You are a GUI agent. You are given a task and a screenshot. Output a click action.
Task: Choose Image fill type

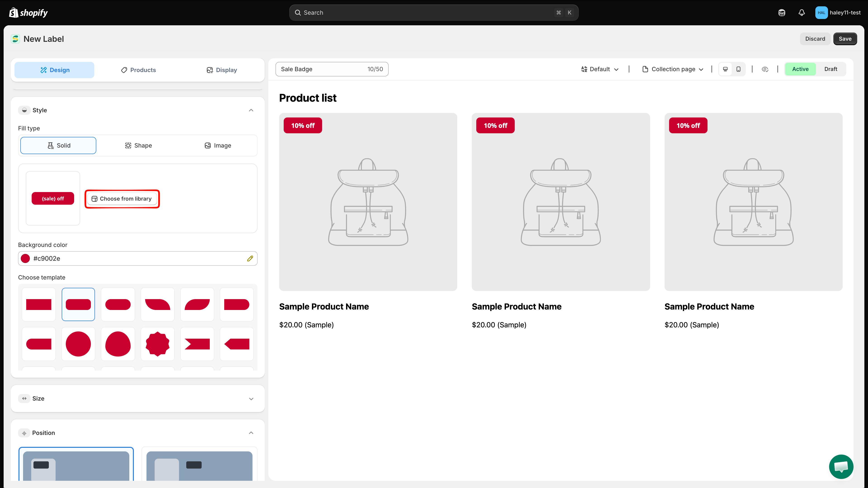coord(218,145)
